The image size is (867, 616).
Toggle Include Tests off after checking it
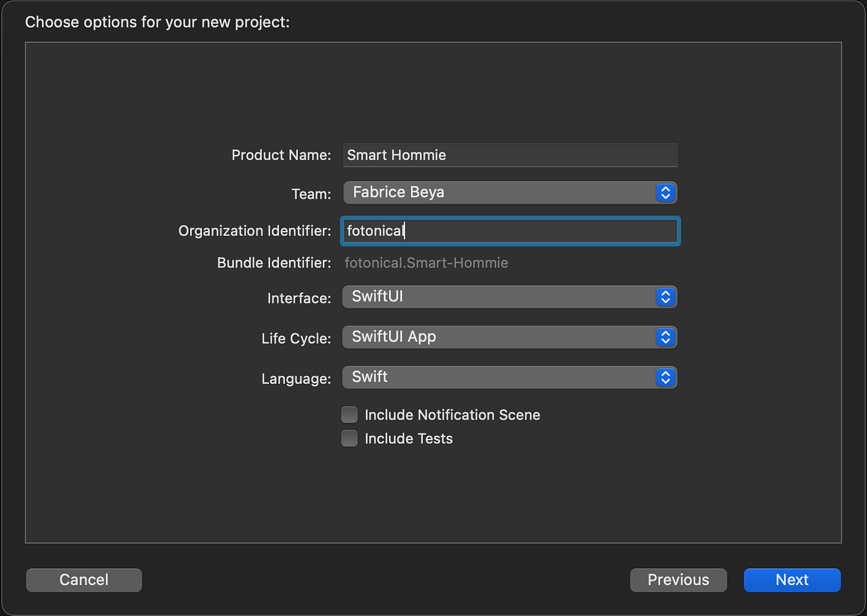(x=349, y=438)
